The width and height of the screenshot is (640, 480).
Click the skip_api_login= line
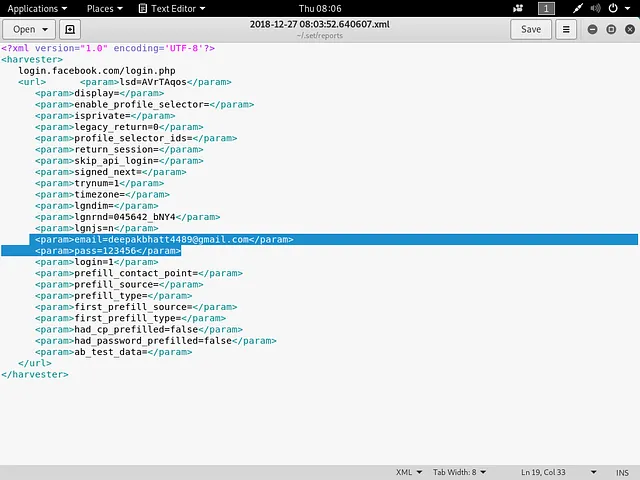pyautogui.click(x=119, y=161)
